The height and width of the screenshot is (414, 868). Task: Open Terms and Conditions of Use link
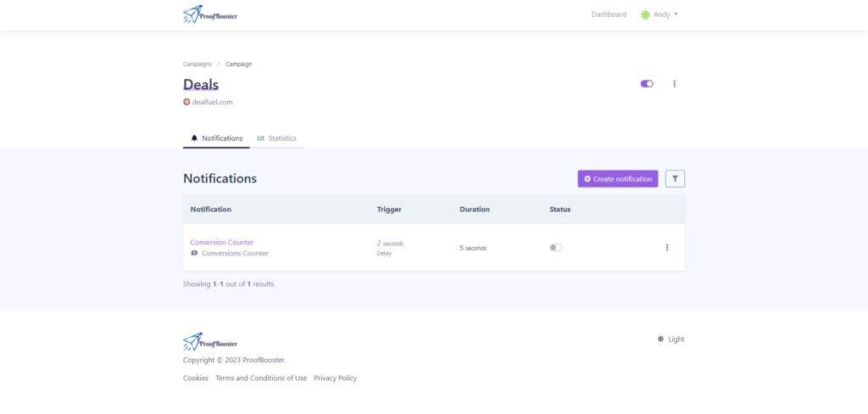pyautogui.click(x=261, y=378)
